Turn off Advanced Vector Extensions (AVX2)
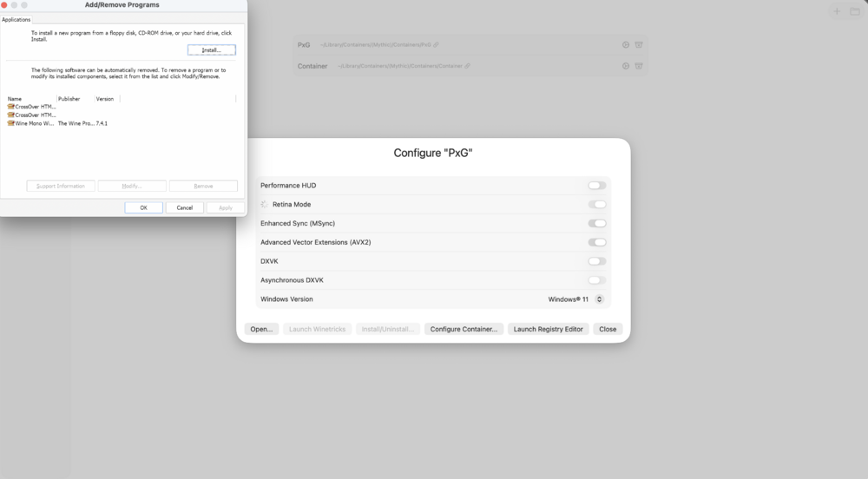 coord(597,242)
